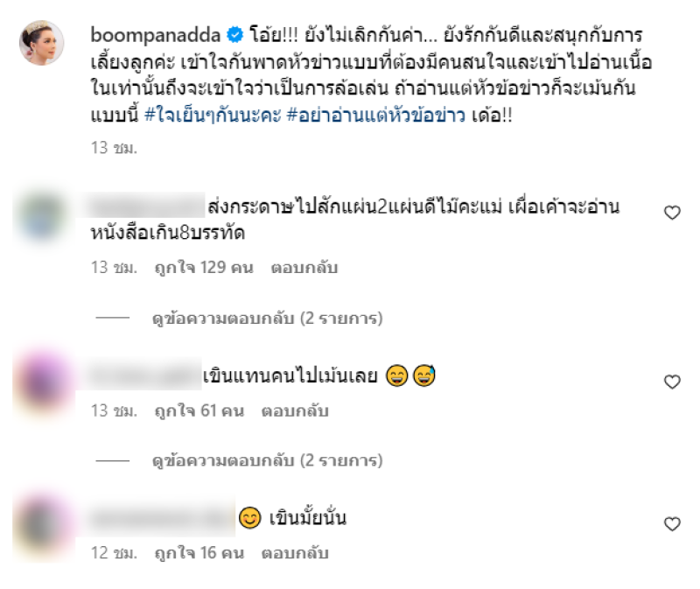Open the avatar of the third commenter
This screenshot has height=589, width=700.
pyautogui.click(x=43, y=526)
